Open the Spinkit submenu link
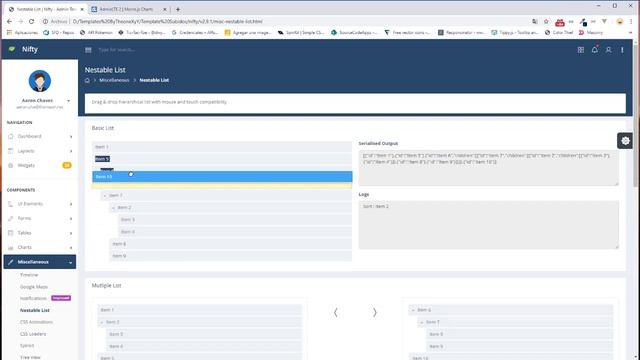This screenshot has height=360, width=640. coord(27,346)
